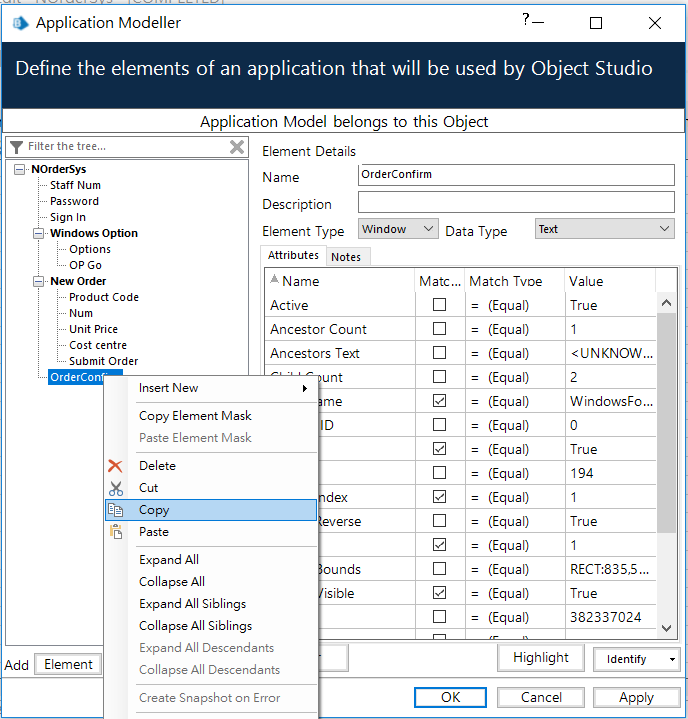Switch to the Notes tab
The width and height of the screenshot is (688, 719).
[346, 257]
